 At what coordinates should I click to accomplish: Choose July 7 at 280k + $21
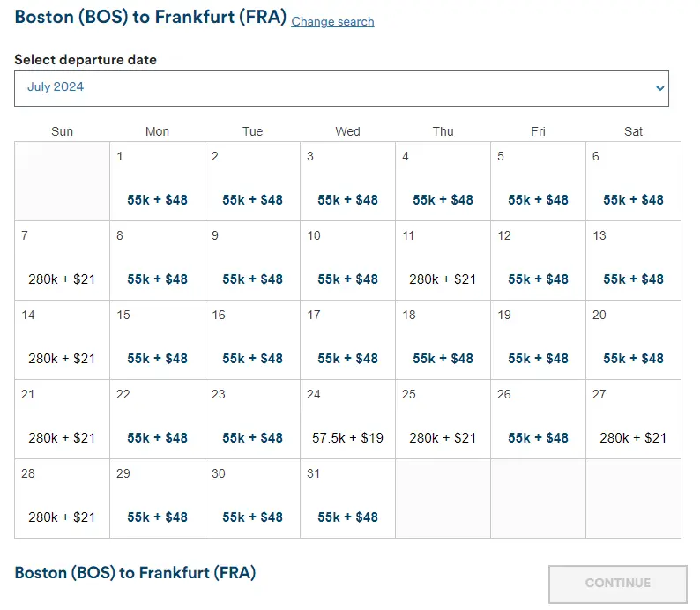[62, 261]
